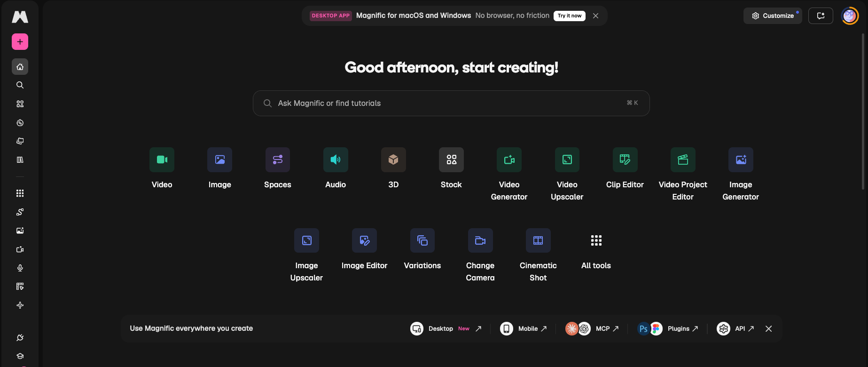Open the plug icon in the sidebar
Viewport: 868px width, 367px height.
pyautogui.click(x=20, y=337)
